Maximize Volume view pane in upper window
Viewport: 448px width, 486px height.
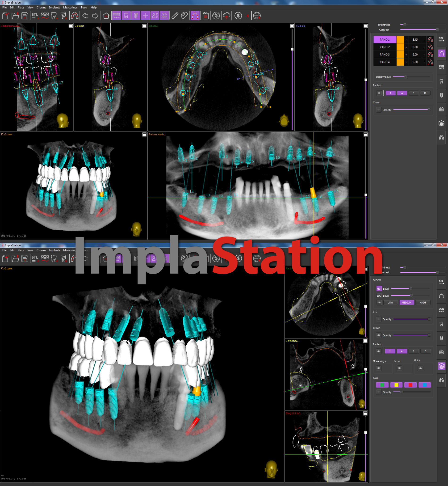point(144,135)
